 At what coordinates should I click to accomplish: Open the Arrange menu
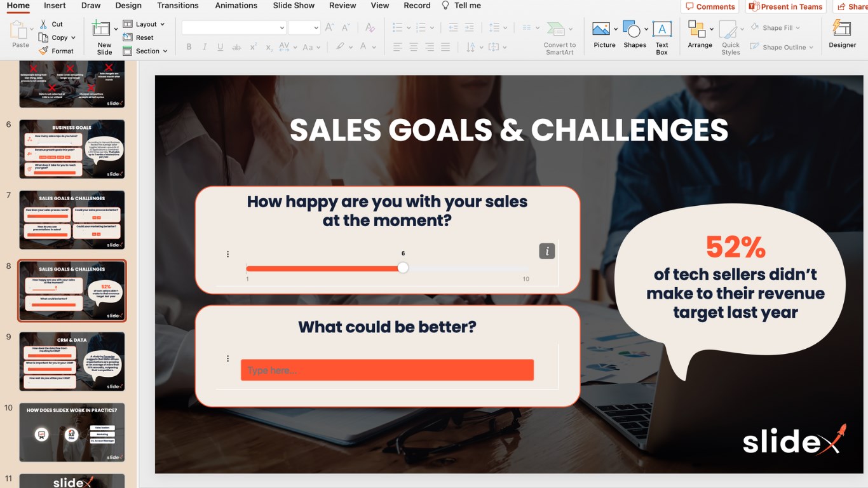[x=700, y=35]
